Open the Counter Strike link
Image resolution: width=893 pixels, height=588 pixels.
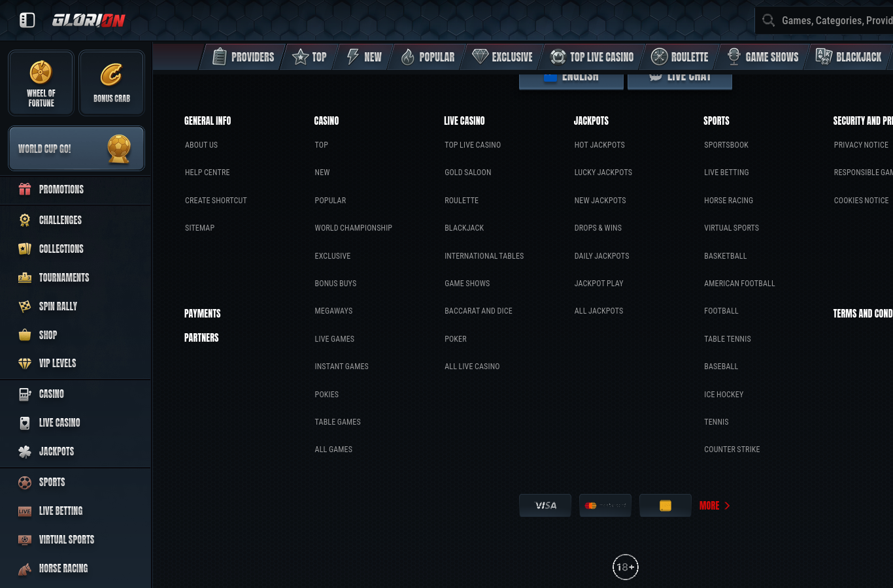pos(732,449)
